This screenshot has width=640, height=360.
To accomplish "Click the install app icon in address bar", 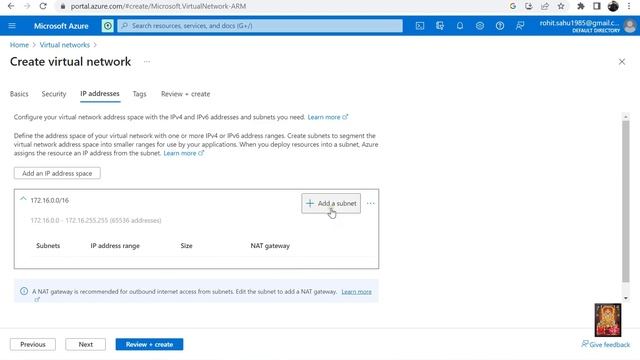I will pyautogui.click(x=529, y=6).
